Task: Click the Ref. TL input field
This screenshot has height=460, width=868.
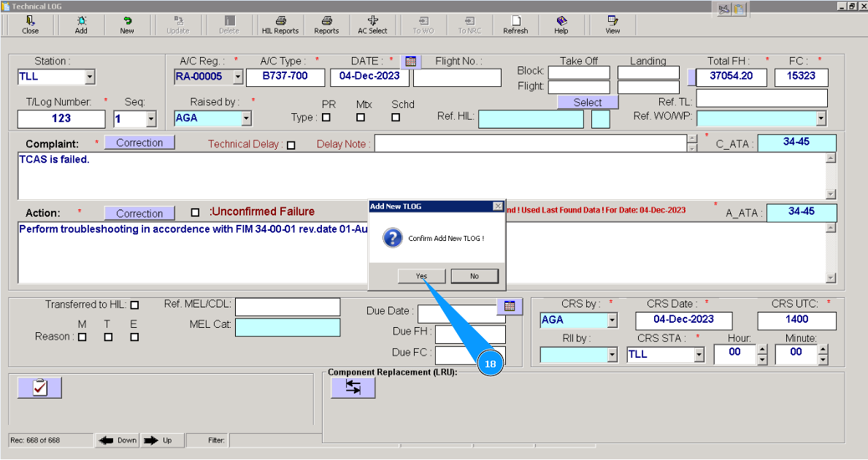Action: coord(761,99)
